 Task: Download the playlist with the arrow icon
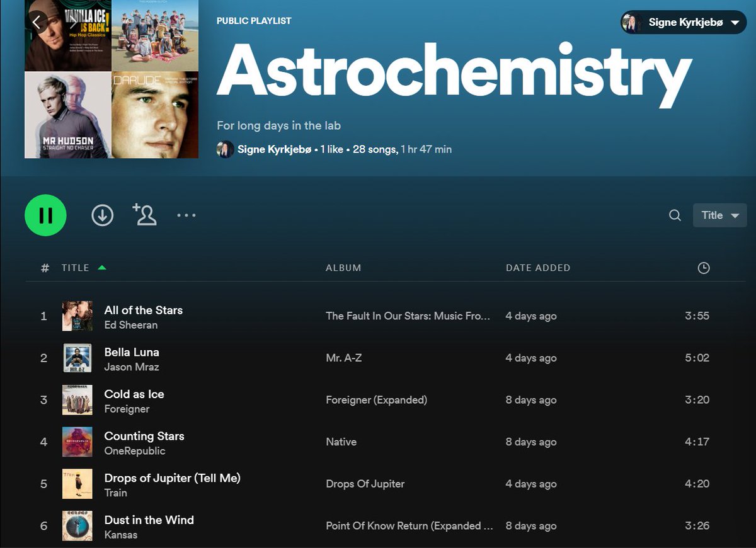pos(102,215)
